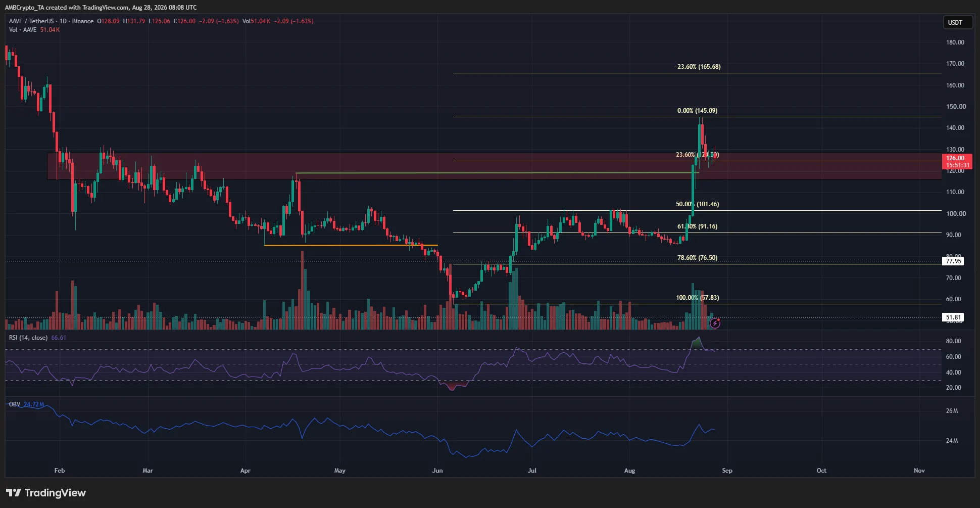Screen dimensions: 980x508
Task: Click the red 126.00 current price tag
Action: pos(957,162)
